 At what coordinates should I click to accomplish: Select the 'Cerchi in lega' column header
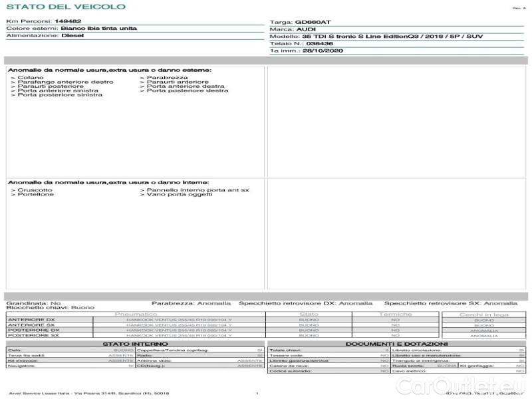484,315
